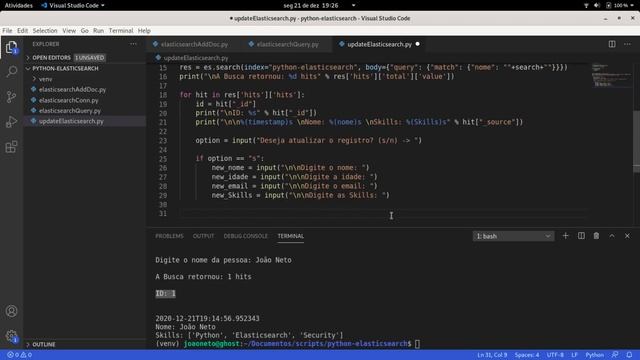Collapse PYTHON-ELASTICSEARCH folder section
640x360 pixels.
coord(65,68)
